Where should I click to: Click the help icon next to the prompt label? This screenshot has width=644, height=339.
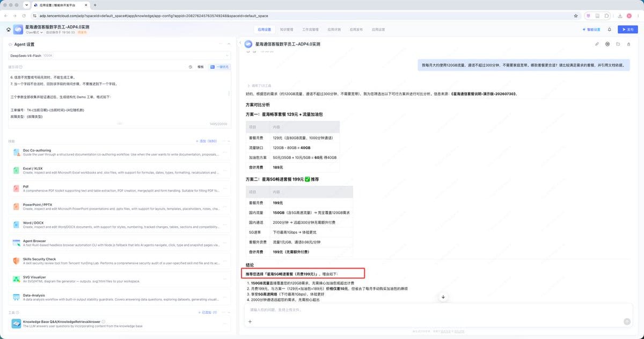pyautogui.click(x=22, y=67)
